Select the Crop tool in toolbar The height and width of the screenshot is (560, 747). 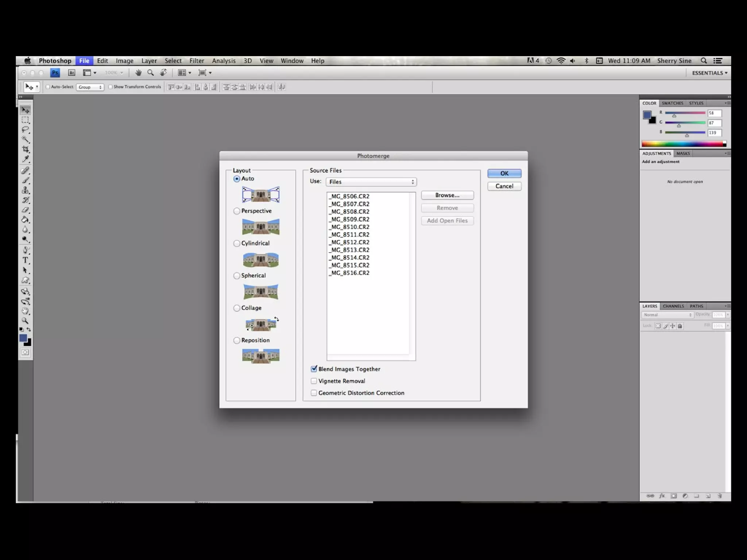click(25, 149)
